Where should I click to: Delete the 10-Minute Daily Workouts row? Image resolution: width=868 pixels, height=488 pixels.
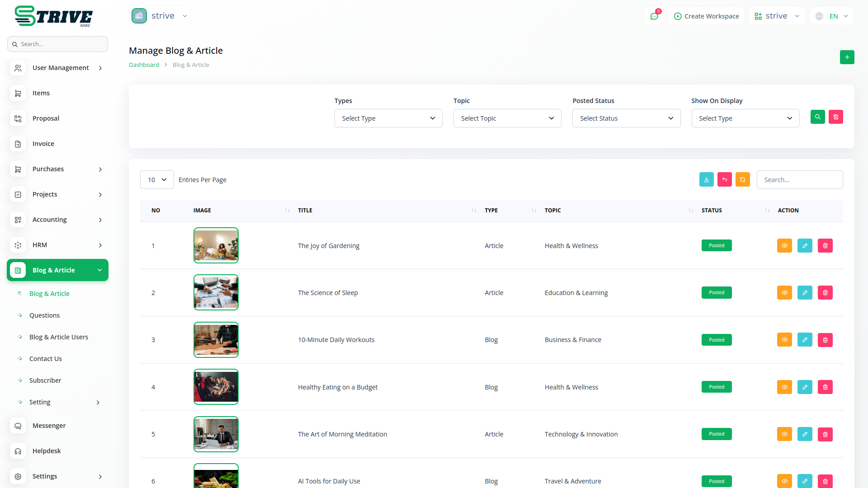(x=825, y=340)
